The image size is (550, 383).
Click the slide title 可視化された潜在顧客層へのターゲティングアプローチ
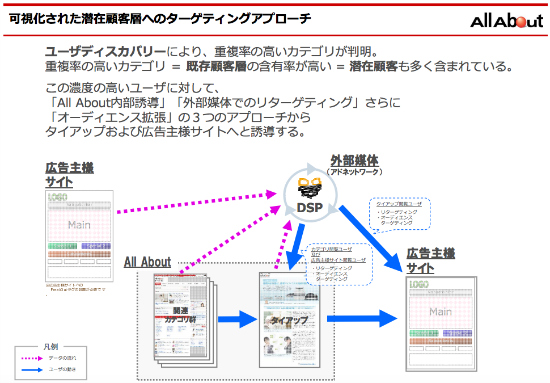coord(160,18)
